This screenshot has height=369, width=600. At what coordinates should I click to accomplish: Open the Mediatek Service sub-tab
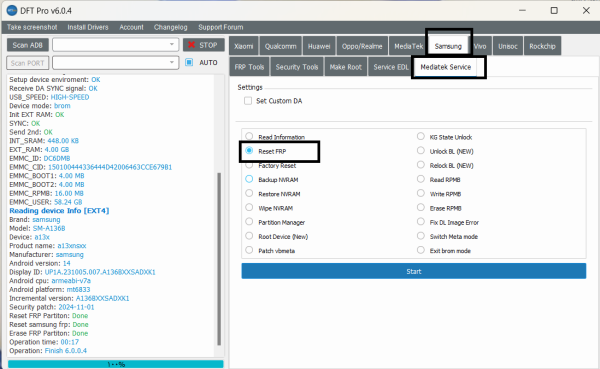click(446, 67)
